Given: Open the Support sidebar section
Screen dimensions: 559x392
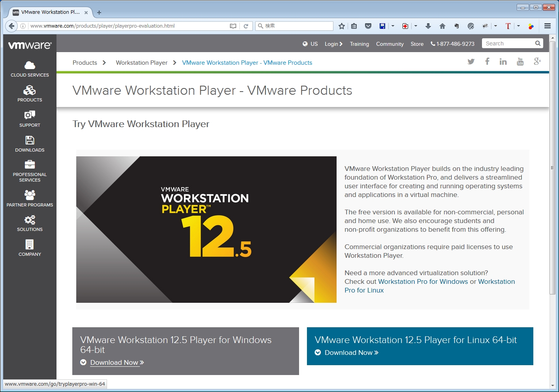Looking at the screenshot, I should (x=30, y=119).
